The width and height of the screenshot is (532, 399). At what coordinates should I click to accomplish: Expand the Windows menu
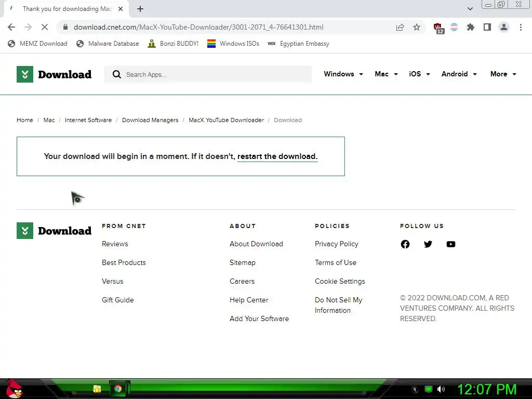(x=343, y=74)
